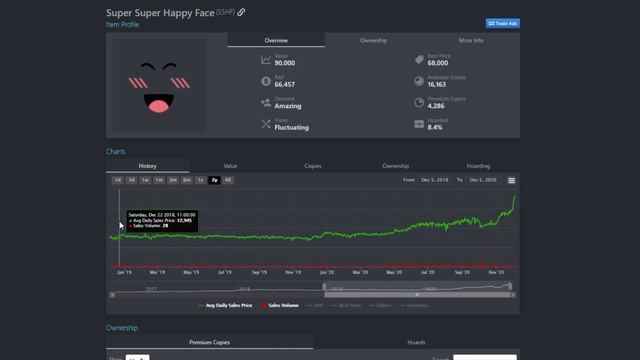Click the Best Price tag icon

pyautogui.click(x=419, y=60)
